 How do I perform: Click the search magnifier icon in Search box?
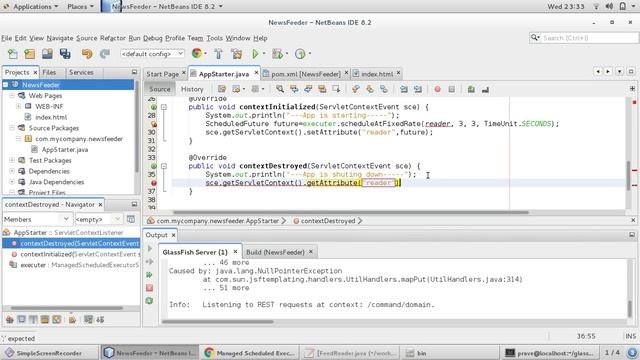tap(535, 38)
